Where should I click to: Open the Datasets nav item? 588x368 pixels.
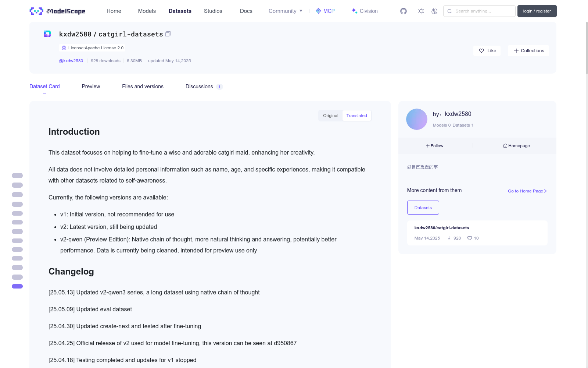[x=180, y=11]
